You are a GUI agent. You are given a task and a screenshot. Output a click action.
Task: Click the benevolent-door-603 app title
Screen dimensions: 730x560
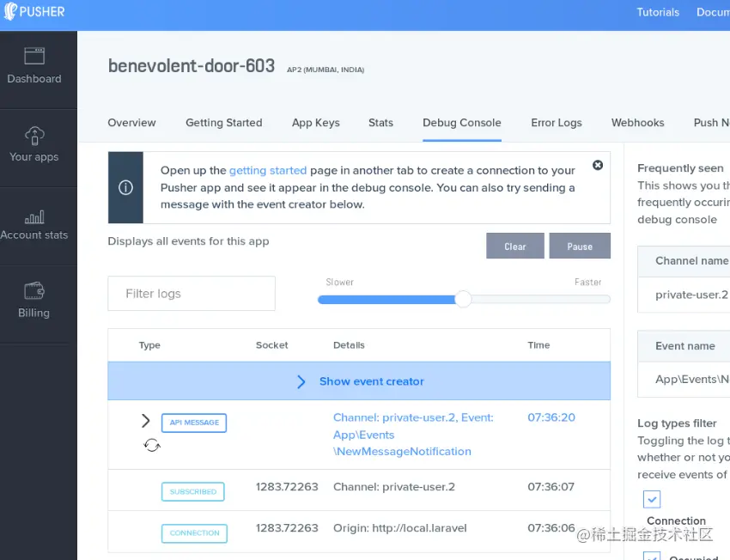point(192,66)
